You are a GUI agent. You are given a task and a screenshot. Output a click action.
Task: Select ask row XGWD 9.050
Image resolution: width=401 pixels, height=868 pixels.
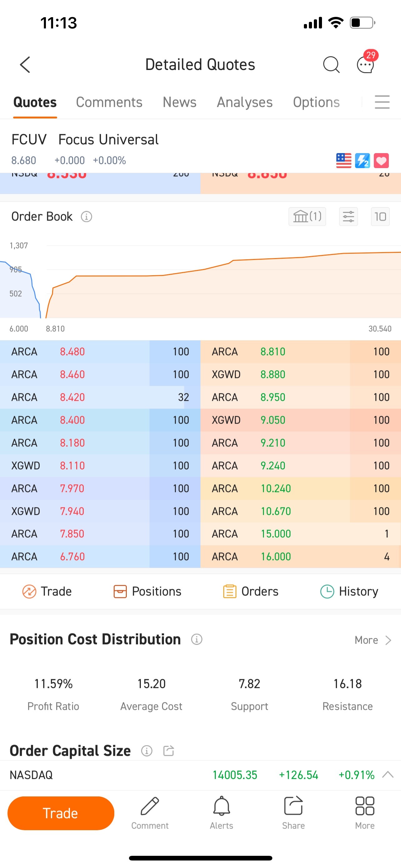tap(301, 420)
